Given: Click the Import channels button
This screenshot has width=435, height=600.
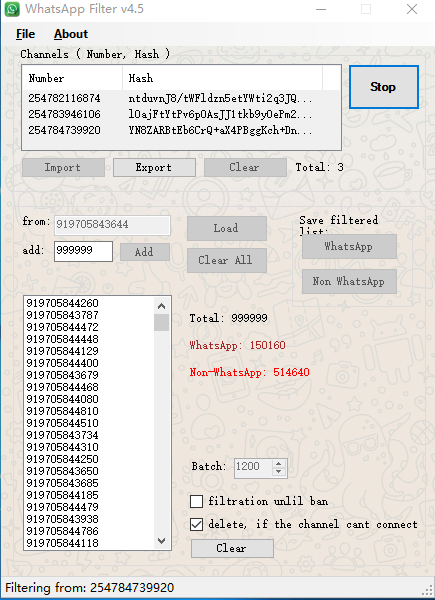Looking at the screenshot, I should point(63,168).
